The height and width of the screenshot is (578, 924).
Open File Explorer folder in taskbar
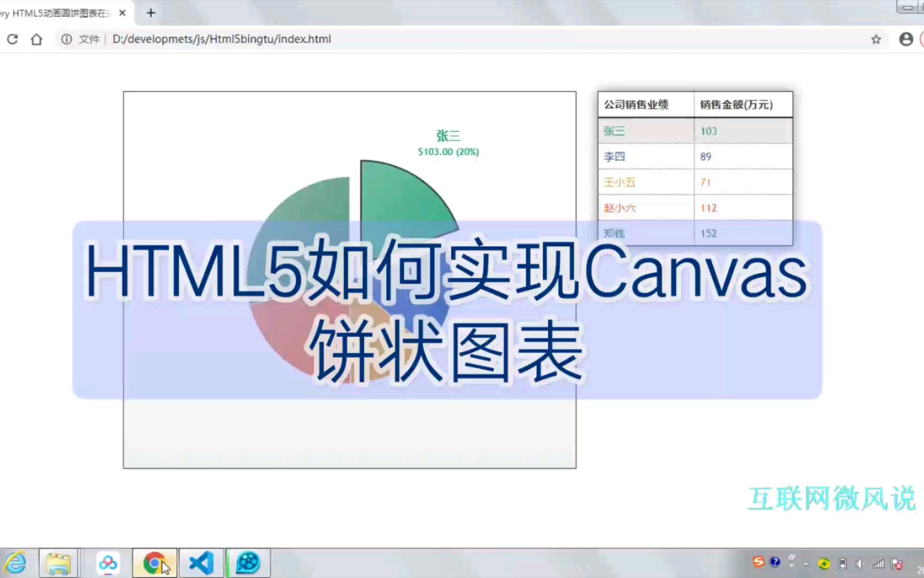[x=58, y=564]
